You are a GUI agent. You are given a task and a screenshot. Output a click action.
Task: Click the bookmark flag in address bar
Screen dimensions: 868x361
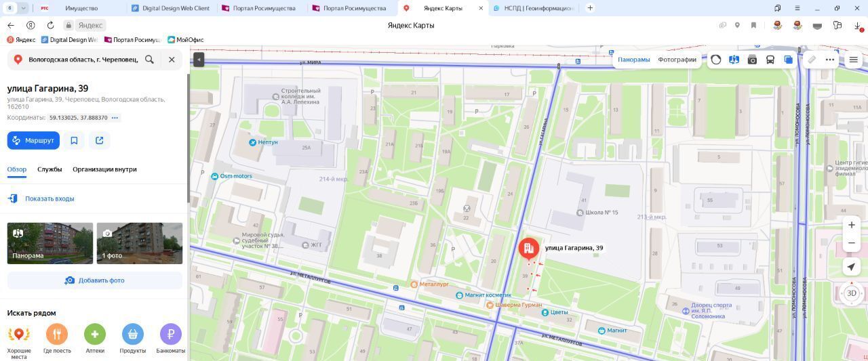coord(753,25)
